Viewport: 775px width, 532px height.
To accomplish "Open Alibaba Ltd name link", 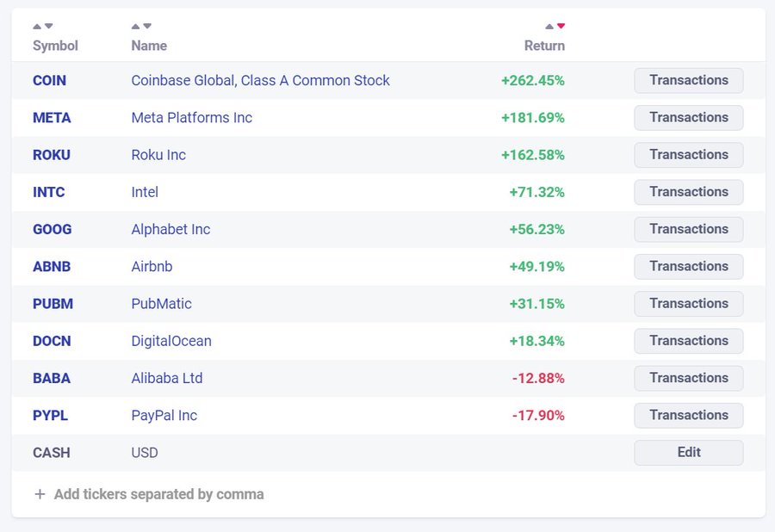I will point(167,378).
